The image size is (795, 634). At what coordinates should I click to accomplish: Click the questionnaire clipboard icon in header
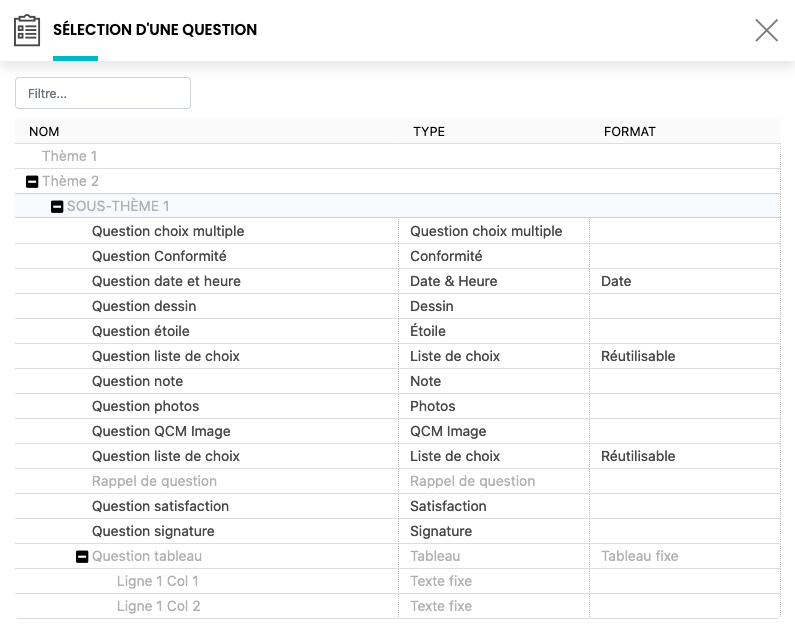(x=27, y=30)
